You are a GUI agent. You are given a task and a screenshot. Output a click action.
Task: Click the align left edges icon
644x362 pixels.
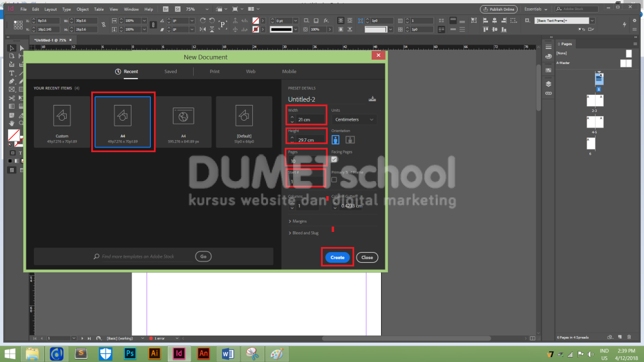pos(486,21)
